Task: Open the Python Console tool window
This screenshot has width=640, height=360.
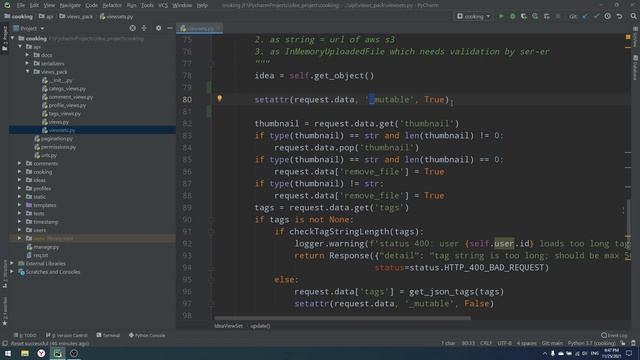Action: click(147, 335)
